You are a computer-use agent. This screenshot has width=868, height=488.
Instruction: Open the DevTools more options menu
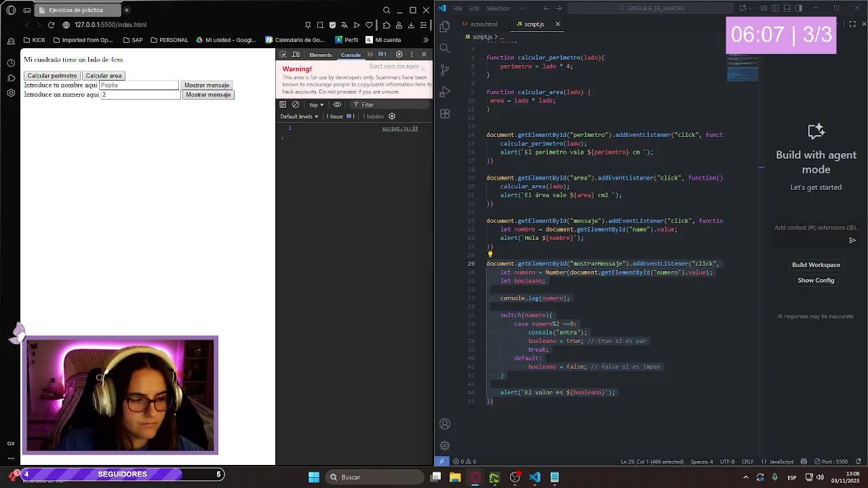(411, 55)
